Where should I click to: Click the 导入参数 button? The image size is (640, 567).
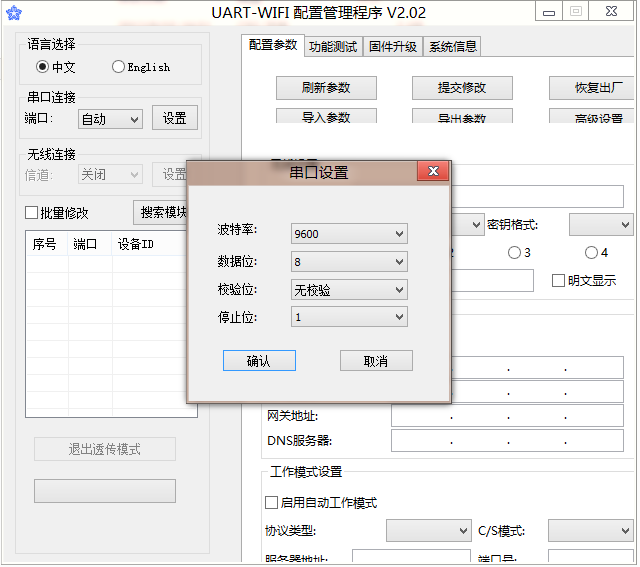click(x=326, y=116)
